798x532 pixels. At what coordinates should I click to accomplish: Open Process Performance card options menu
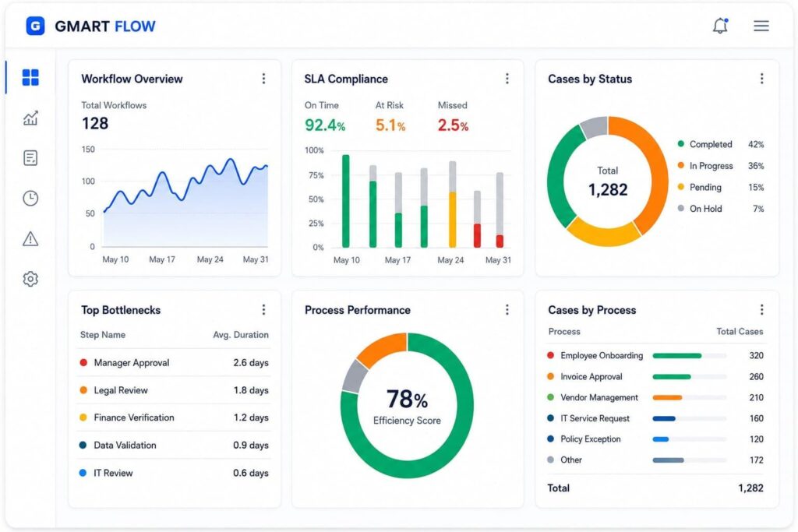coord(507,310)
